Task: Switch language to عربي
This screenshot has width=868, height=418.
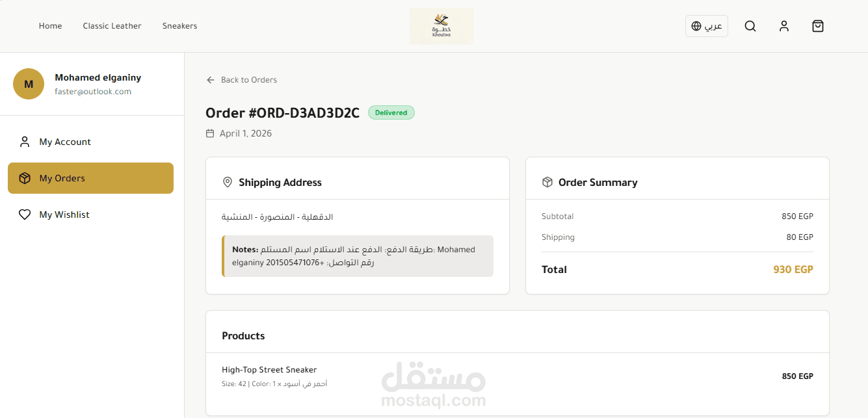Action: click(713, 26)
